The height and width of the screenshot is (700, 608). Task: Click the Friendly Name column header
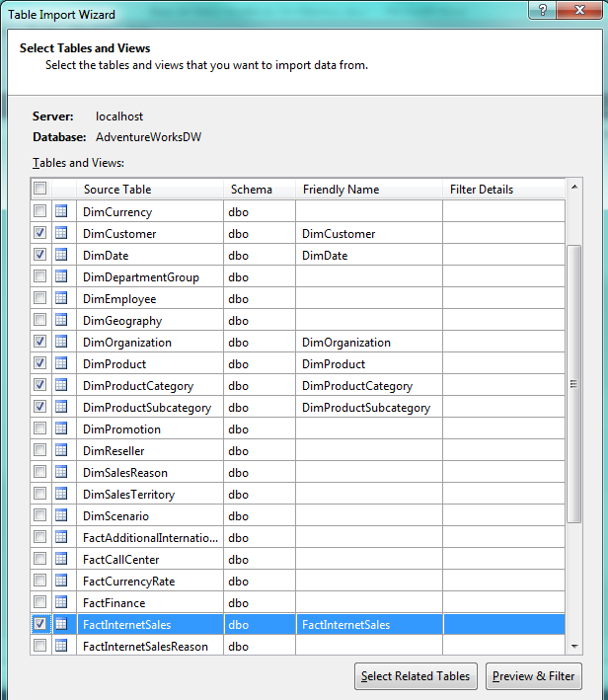click(368, 190)
